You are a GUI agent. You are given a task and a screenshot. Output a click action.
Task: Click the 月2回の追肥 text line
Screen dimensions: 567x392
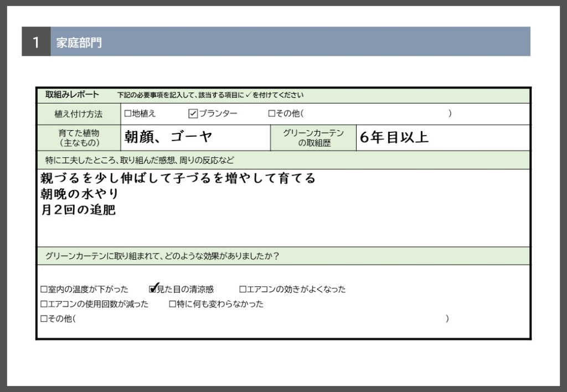tap(78, 210)
